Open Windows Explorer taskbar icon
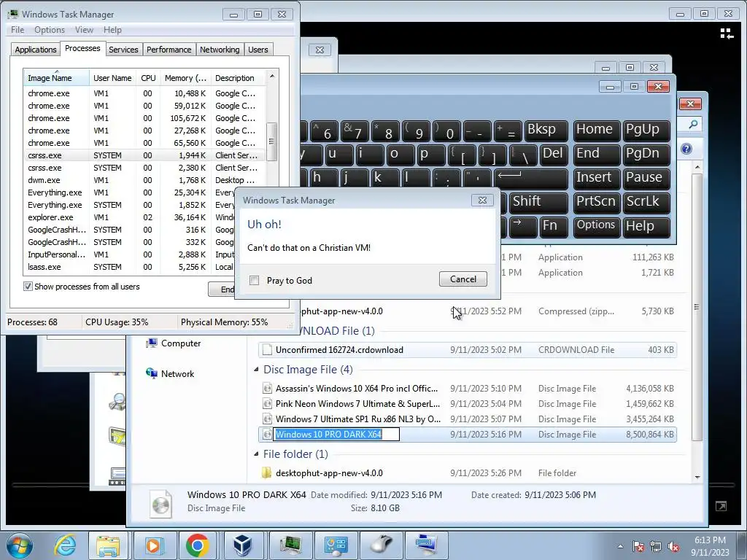This screenshot has width=747, height=560. [x=108, y=545]
